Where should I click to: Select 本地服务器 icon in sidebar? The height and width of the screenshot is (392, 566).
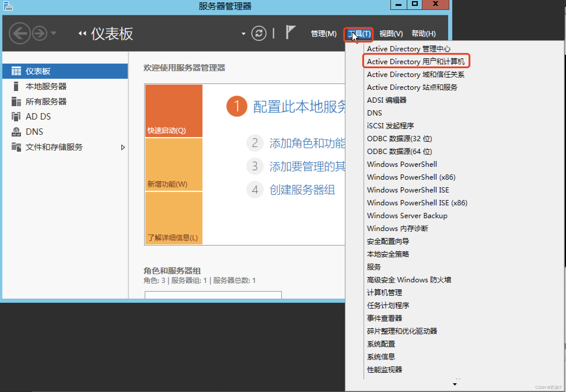(16, 86)
